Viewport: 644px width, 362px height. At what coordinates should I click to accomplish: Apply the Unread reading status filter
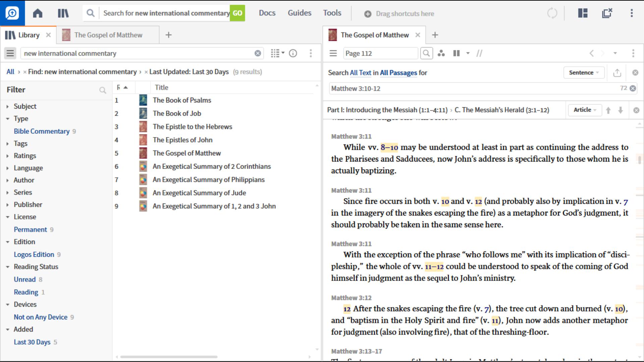24,280
